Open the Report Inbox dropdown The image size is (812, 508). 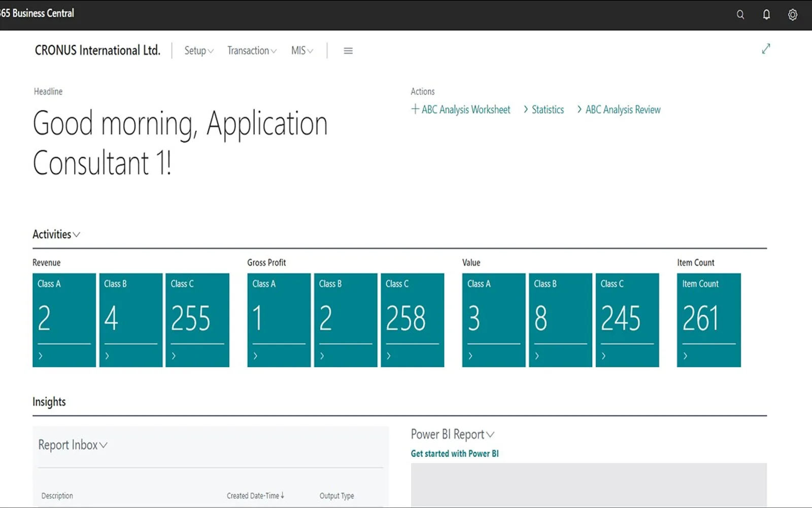click(73, 445)
